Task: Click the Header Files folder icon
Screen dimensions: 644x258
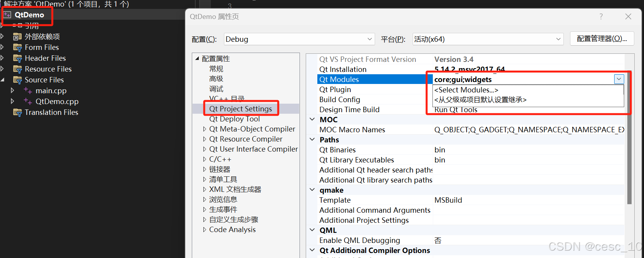Action: point(17,58)
